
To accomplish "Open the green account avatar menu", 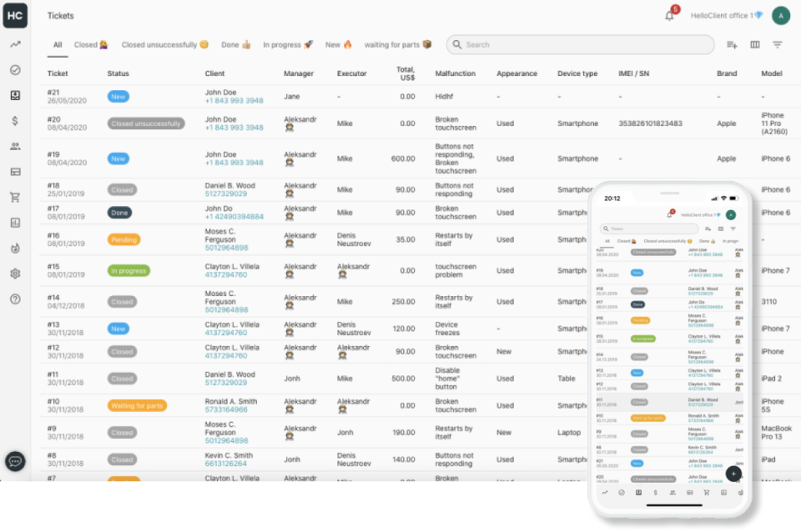I will click(781, 15).
